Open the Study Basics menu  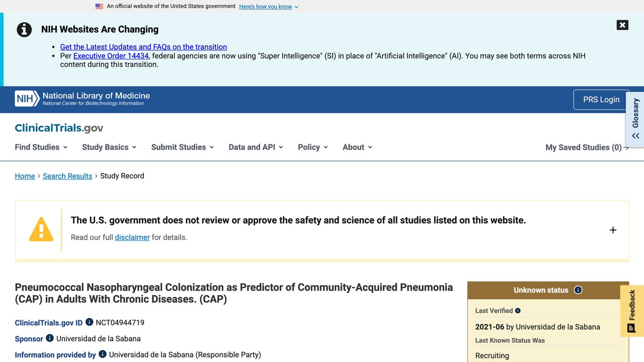[x=109, y=147]
